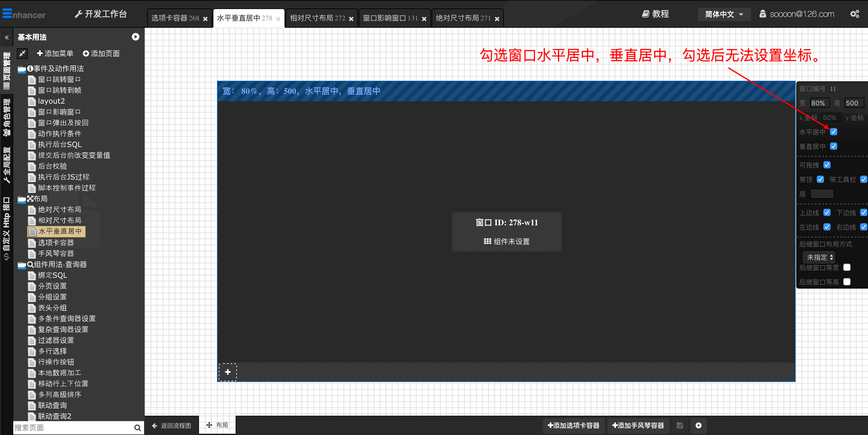Open settings gears icon top right

854,14
